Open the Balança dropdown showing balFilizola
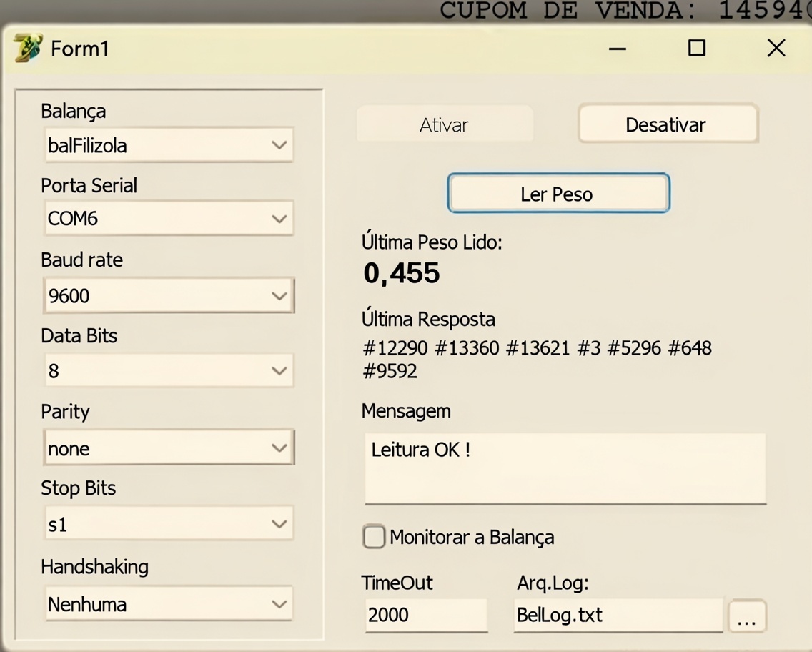Screen dimensions: 812x652 tap(169, 145)
